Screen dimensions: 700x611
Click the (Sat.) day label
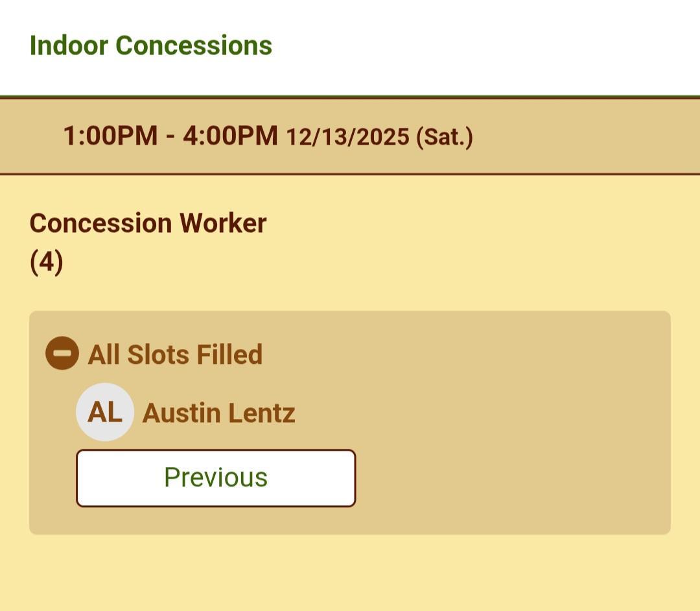click(x=445, y=138)
